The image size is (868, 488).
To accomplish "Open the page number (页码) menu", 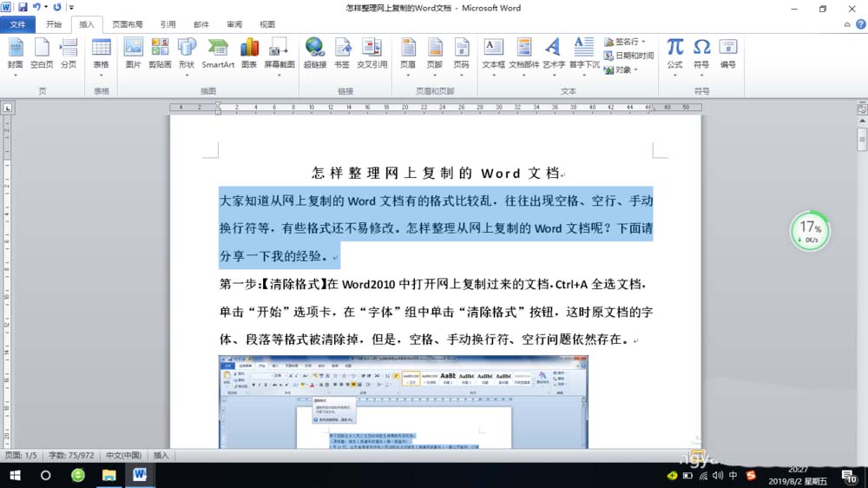I will click(461, 56).
